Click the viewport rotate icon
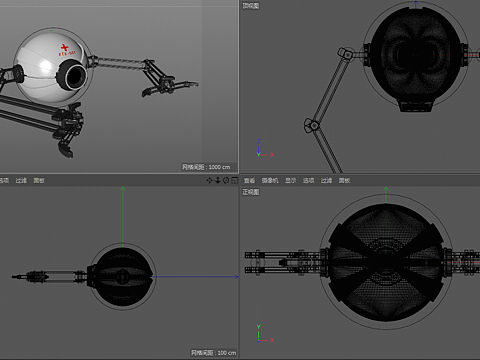480x360 pixels. click(226, 180)
